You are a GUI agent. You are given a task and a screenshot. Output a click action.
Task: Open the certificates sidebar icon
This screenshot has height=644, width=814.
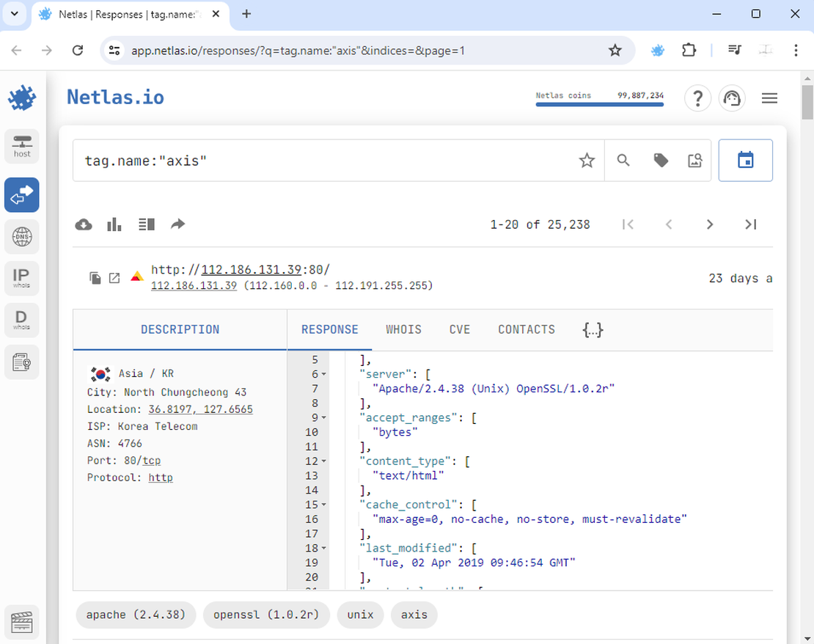click(x=22, y=362)
